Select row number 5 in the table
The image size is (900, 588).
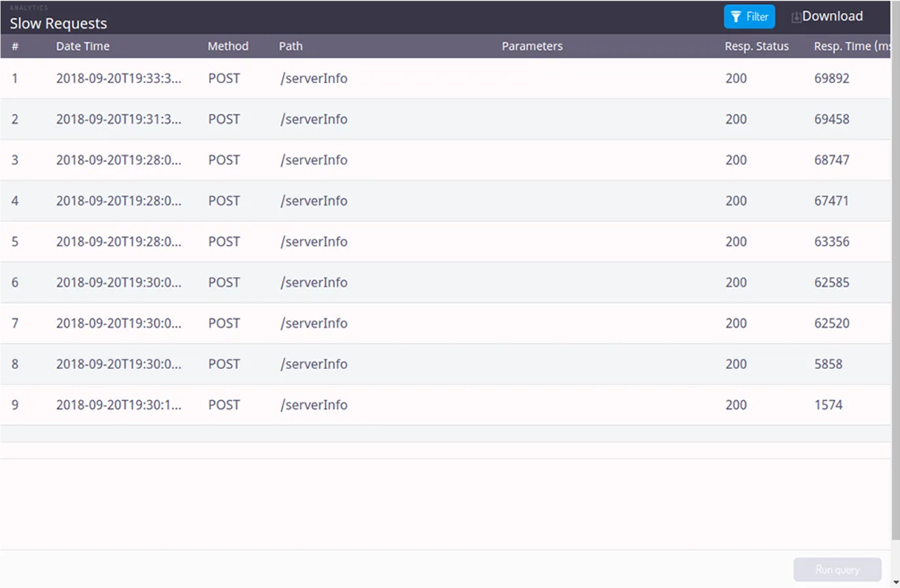[x=15, y=242]
